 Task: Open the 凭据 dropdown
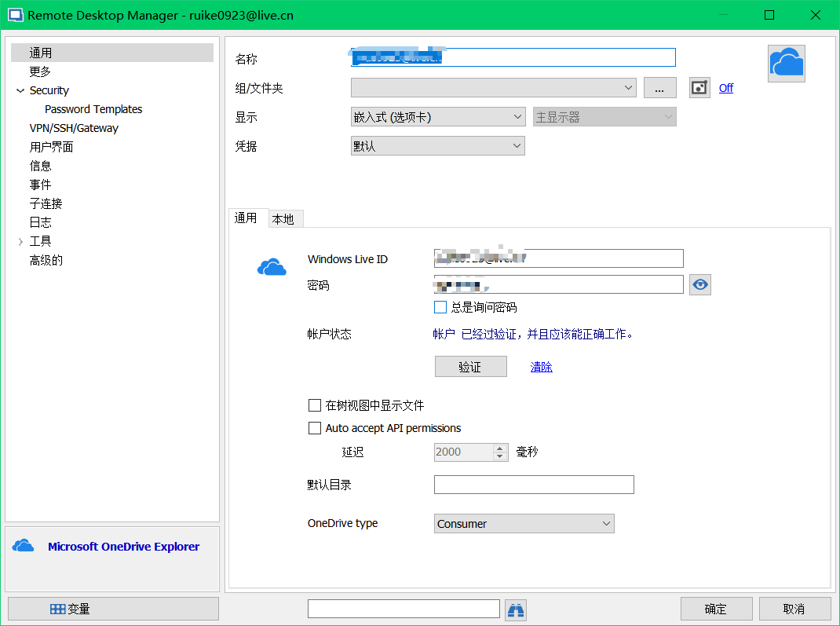coord(517,145)
